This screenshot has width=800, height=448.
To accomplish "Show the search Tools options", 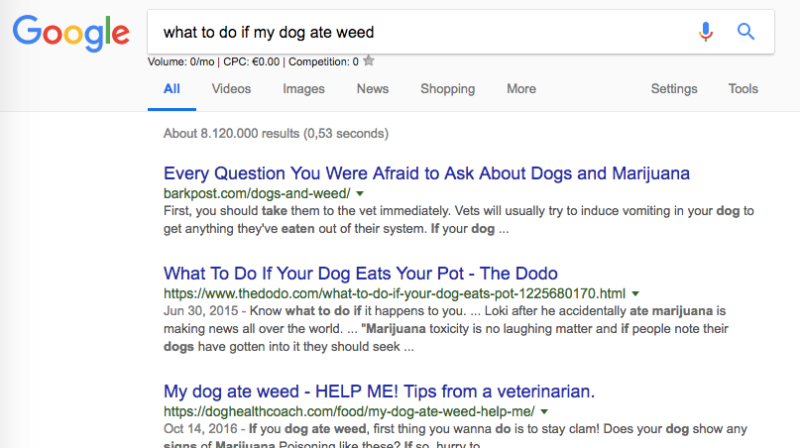I will click(x=743, y=89).
